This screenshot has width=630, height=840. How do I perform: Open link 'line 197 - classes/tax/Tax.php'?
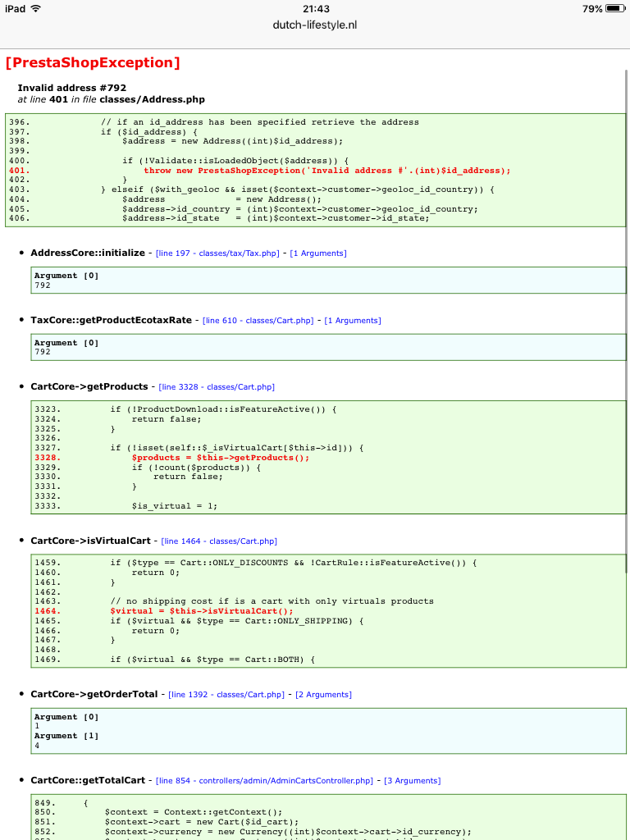point(217,253)
